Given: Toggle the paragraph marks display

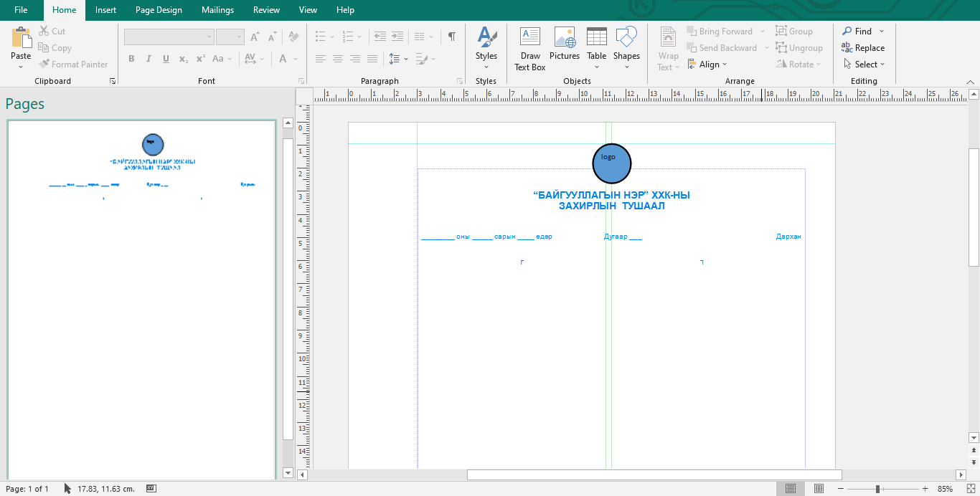Looking at the screenshot, I should tap(451, 37).
